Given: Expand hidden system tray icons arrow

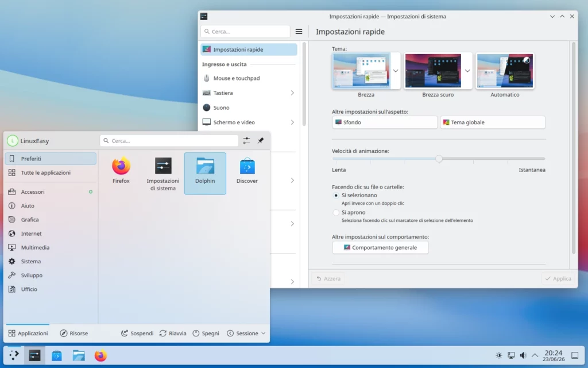Looking at the screenshot, I should coord(535,355).
